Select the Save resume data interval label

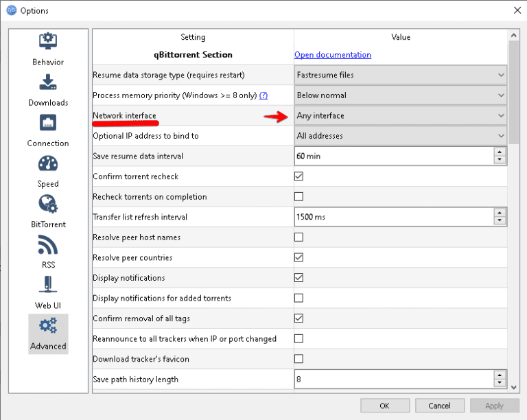click(x=138, y=156)
